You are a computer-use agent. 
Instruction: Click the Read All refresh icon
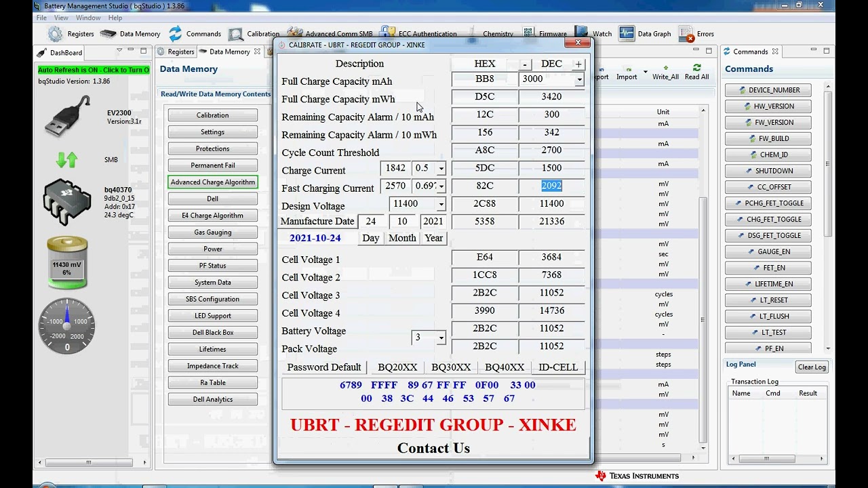(x=696, y=73)
